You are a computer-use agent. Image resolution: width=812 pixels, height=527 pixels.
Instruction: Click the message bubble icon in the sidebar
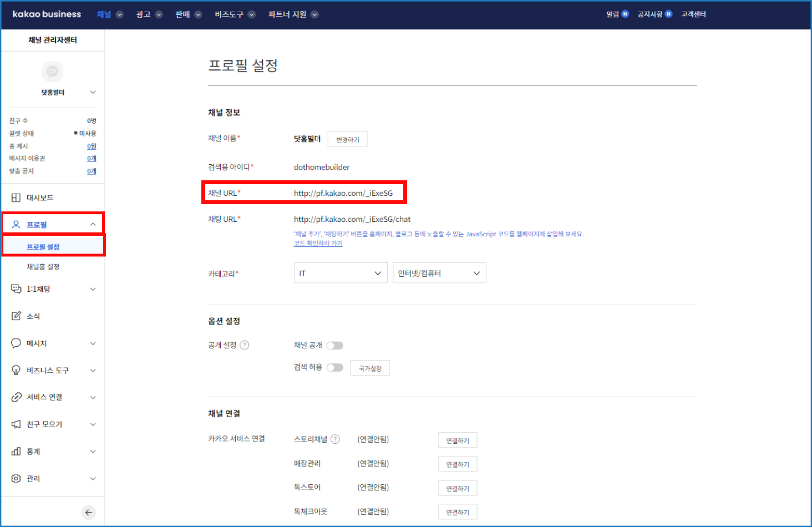(16, 343)
